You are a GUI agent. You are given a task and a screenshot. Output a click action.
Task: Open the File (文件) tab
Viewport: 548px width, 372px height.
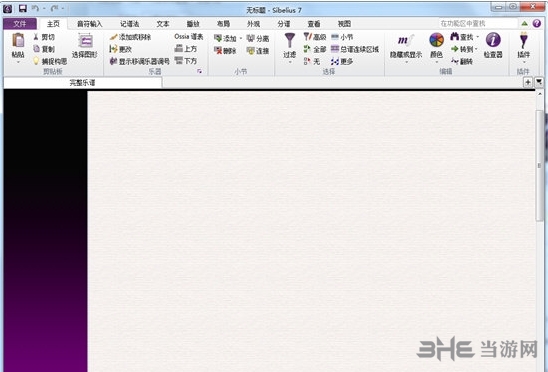click(x=20, y=24)
